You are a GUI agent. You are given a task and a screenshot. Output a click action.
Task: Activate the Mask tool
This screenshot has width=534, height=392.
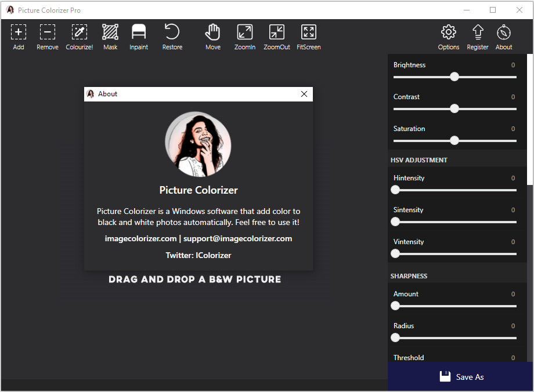(110, 32)
